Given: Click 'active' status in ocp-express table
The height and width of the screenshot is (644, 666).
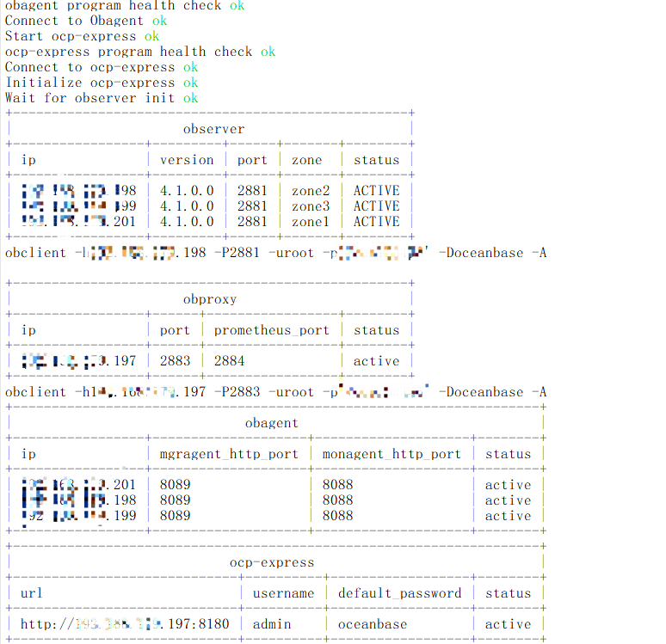Looking at the screenshot, I should (508, 624).
